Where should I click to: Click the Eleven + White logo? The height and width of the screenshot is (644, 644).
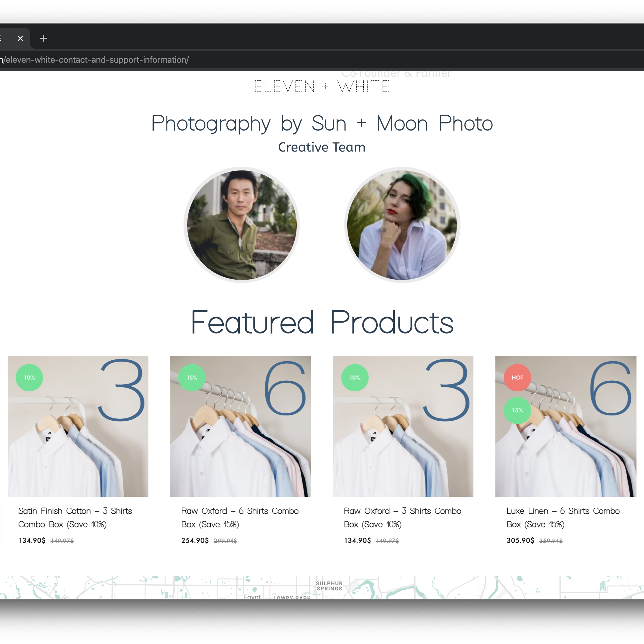point(322,87)
